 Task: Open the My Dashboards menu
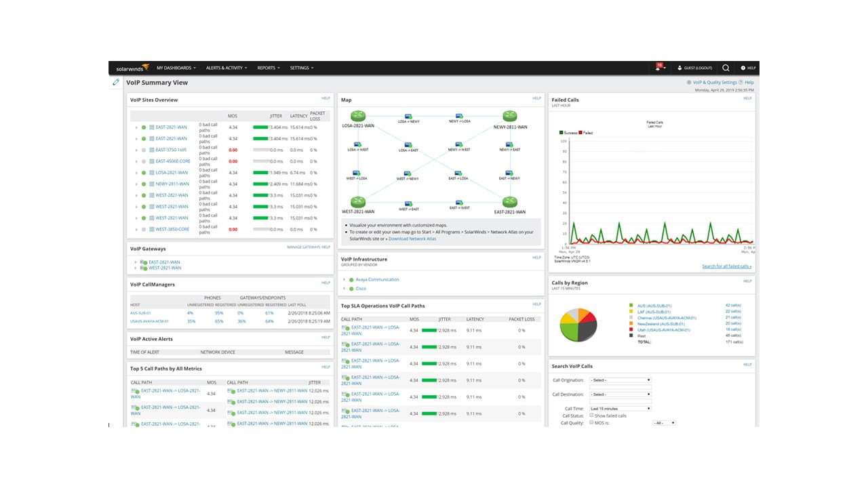tap(176, 68)
